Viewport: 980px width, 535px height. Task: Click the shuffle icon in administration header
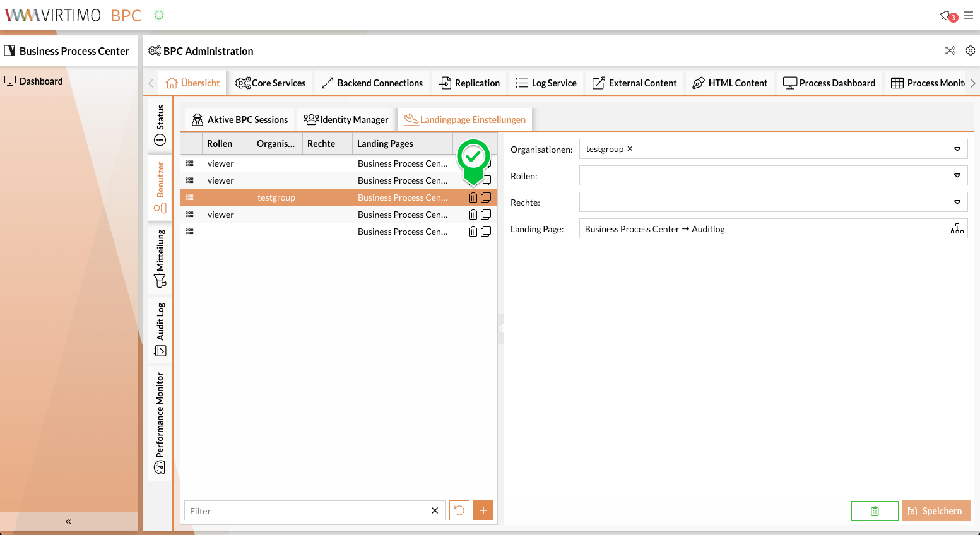click(950, 50)
